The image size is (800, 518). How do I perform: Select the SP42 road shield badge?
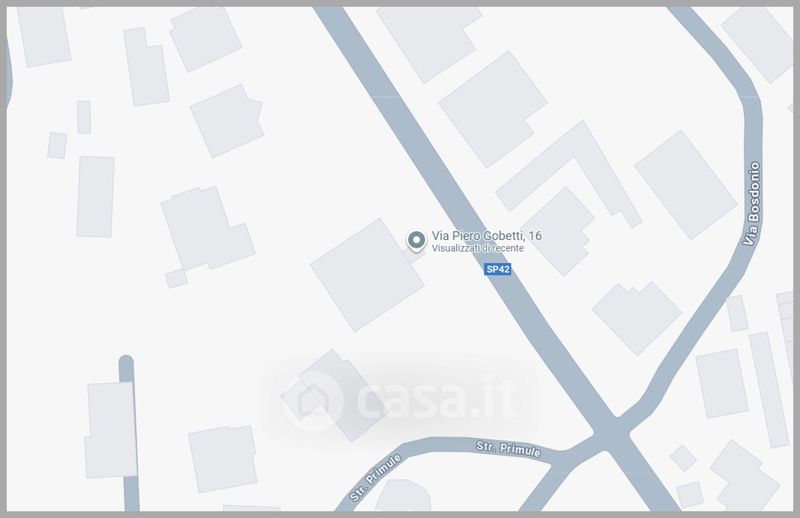[497, 269]
